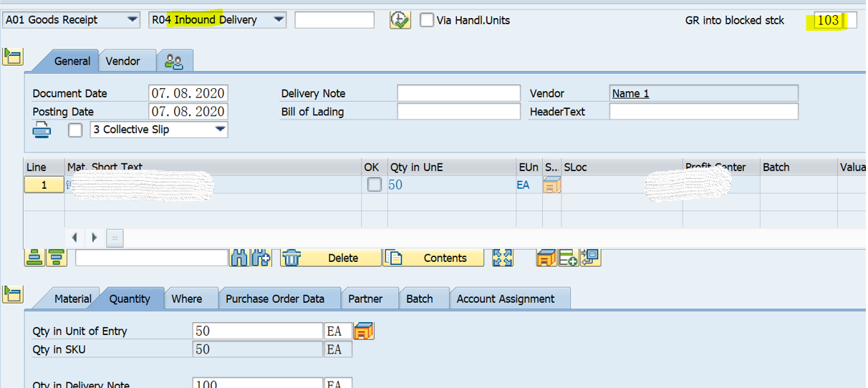Click orange box icon beside Qty in Unit of Entry

[365, 331]
